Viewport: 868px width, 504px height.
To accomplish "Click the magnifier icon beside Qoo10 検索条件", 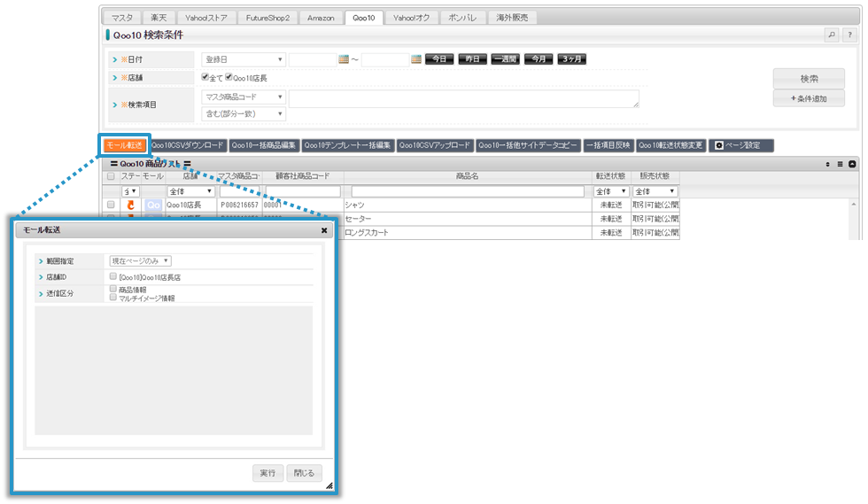I will point(832,35).
